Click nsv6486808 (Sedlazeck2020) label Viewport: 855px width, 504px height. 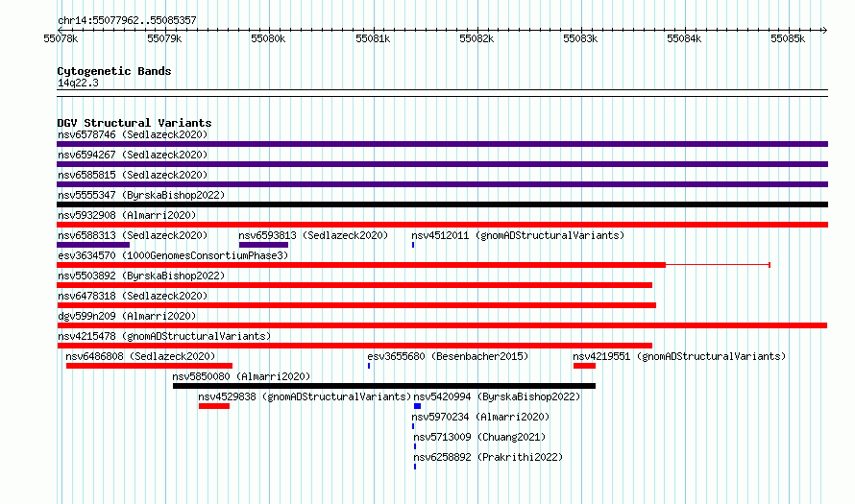pyautogui.click(x=140, y=356)
